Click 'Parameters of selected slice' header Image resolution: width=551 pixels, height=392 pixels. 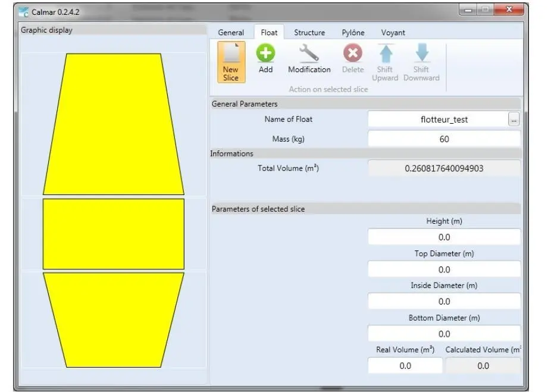[365, 209]
